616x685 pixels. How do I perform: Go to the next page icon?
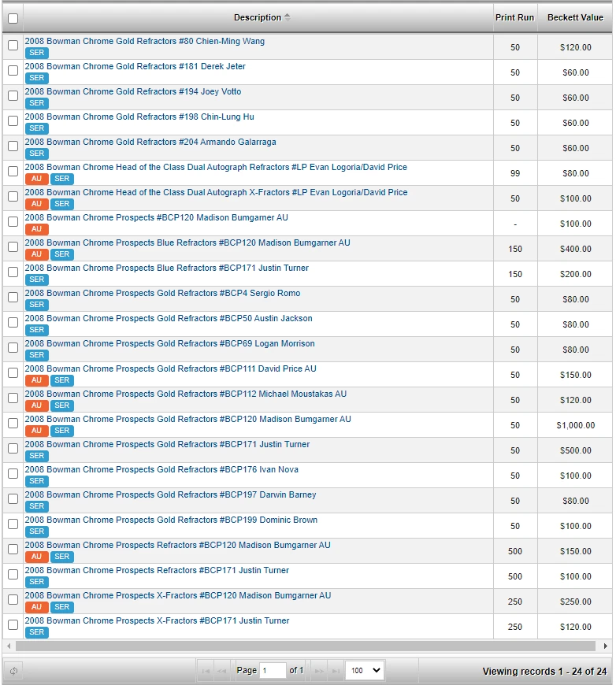tap(320, 671)
